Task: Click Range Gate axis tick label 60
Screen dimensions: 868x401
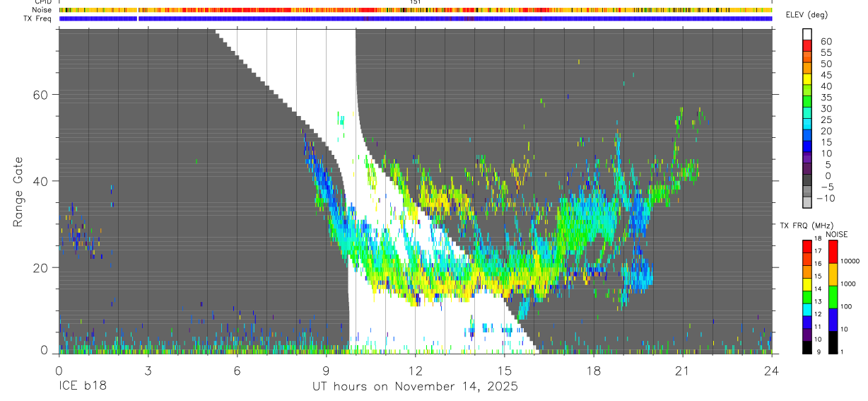Action: [41, 95]
